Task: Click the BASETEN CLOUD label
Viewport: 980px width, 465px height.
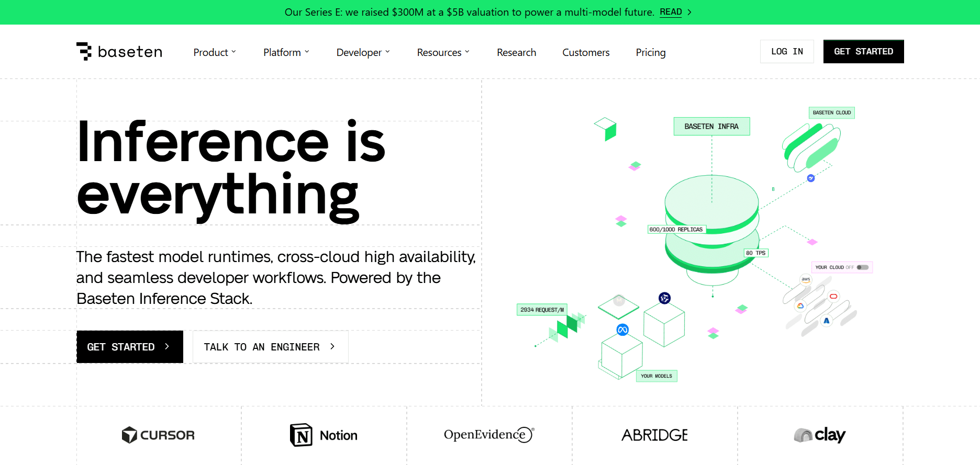Action: click(x=832, y=112)
